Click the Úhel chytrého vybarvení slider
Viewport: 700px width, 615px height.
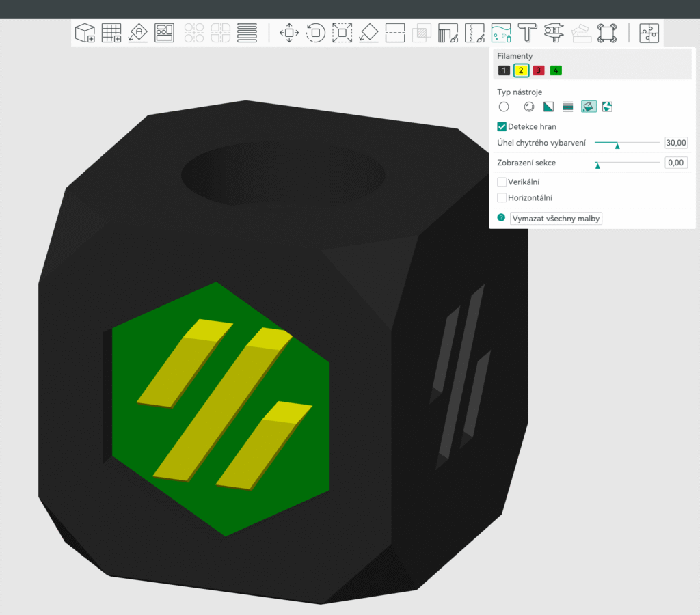coord(626,143)
